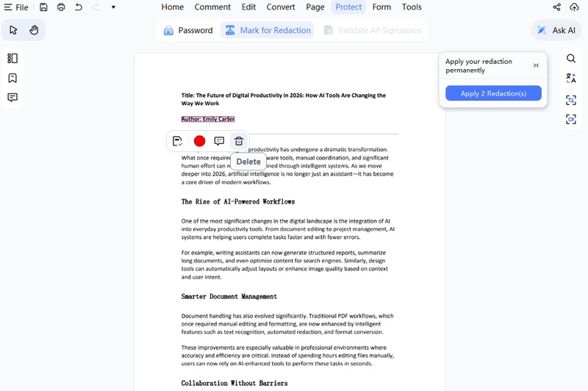Screen dimensions: 588x391
Task: Click the Undo arrow
Action: click(79, 7)
